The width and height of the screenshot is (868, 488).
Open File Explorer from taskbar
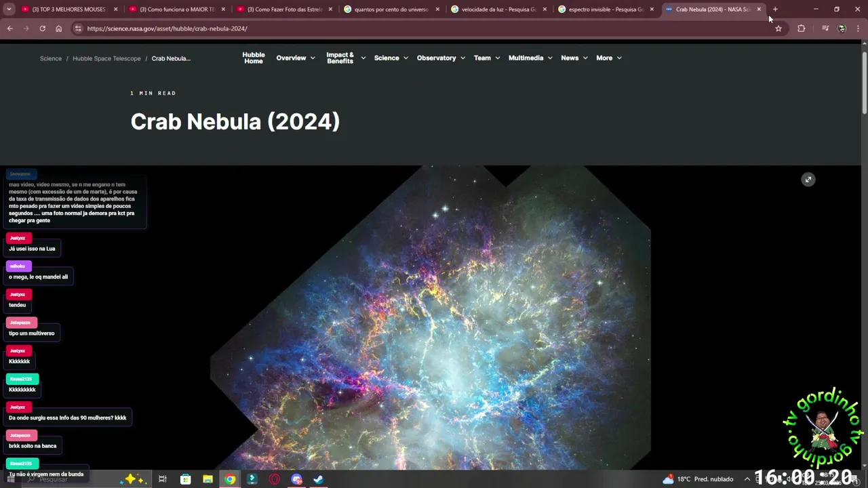pos(208,479)
